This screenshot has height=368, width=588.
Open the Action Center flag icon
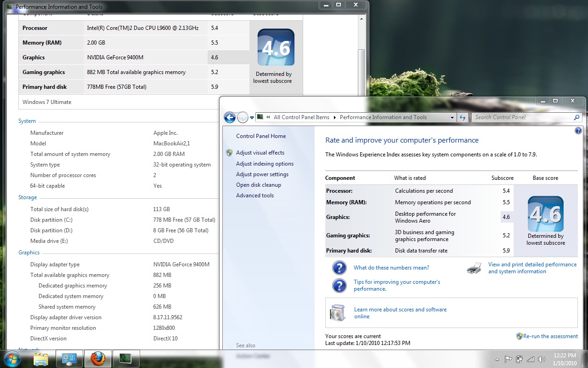509,359
